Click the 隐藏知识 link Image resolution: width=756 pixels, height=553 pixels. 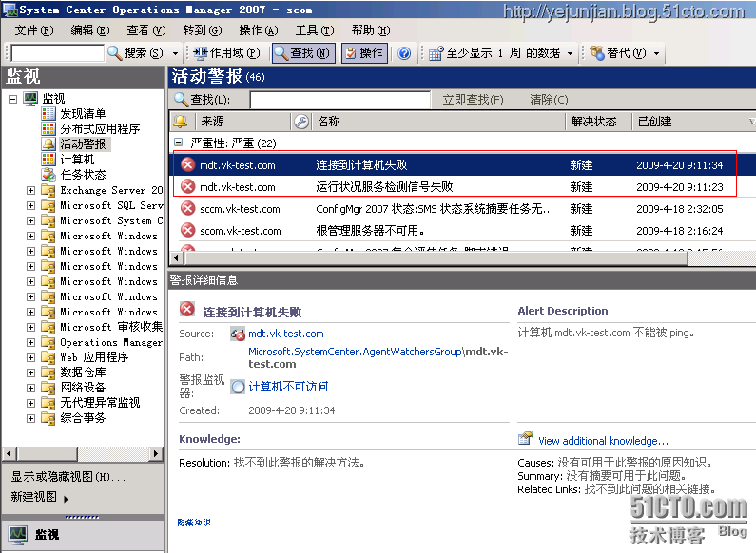coord(194,523)
